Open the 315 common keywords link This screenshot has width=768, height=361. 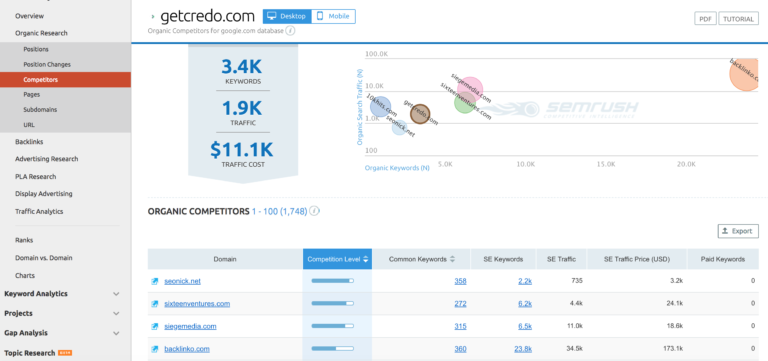[x=460, y=326]
